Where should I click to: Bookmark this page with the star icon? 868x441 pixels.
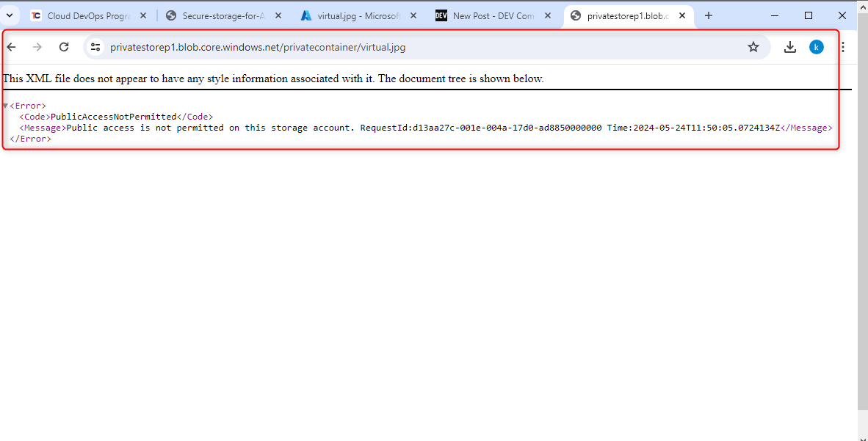[x=753, y=47]
